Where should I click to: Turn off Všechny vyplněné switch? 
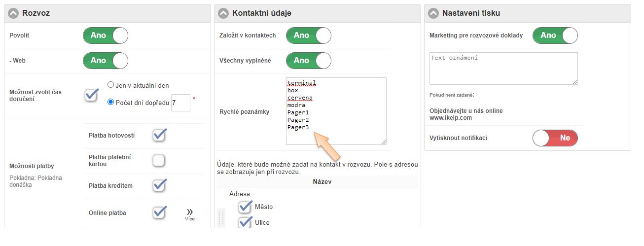coord(308,60)
